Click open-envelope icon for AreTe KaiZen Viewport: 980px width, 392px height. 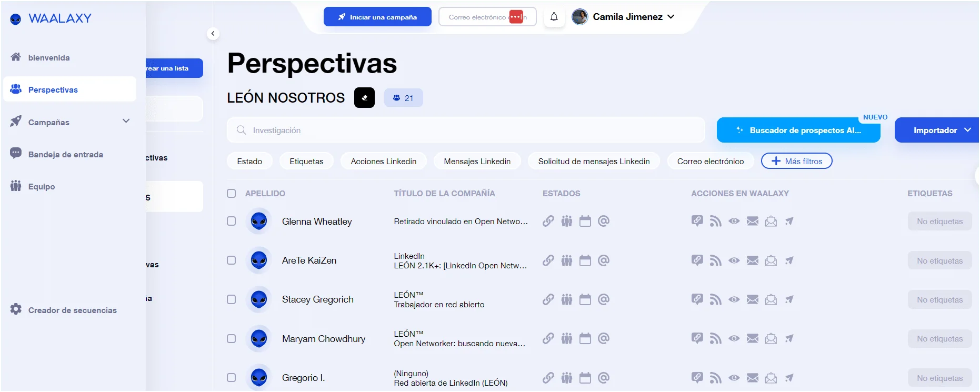(x=771, y=260)
